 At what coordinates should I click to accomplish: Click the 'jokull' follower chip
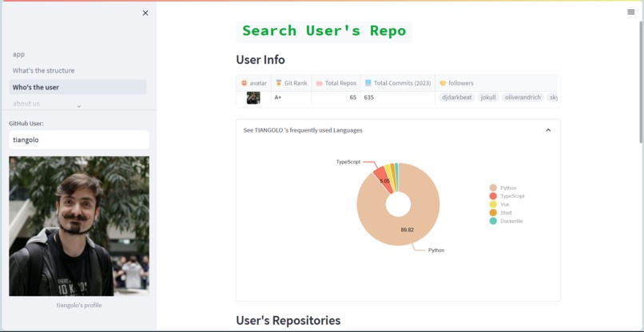[x=488, y=97]
